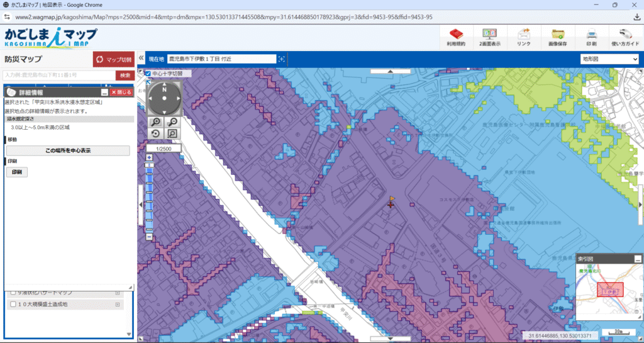Check the 10 大規模盛土造成地 layer checkbox

pyautogui.click(x=12, y=305)
